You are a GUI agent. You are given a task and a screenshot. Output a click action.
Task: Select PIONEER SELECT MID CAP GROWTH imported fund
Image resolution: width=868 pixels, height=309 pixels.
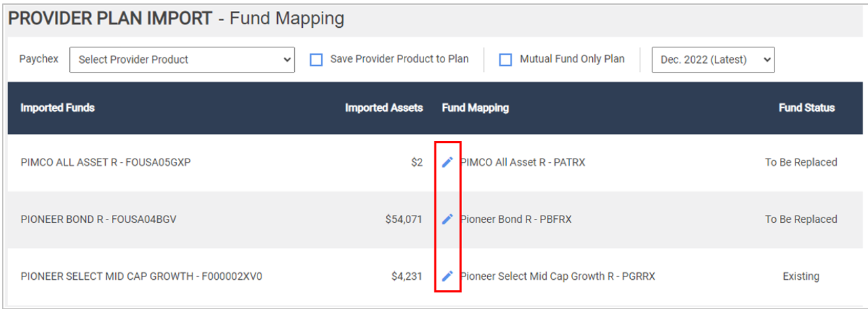[x=142, y=276]
